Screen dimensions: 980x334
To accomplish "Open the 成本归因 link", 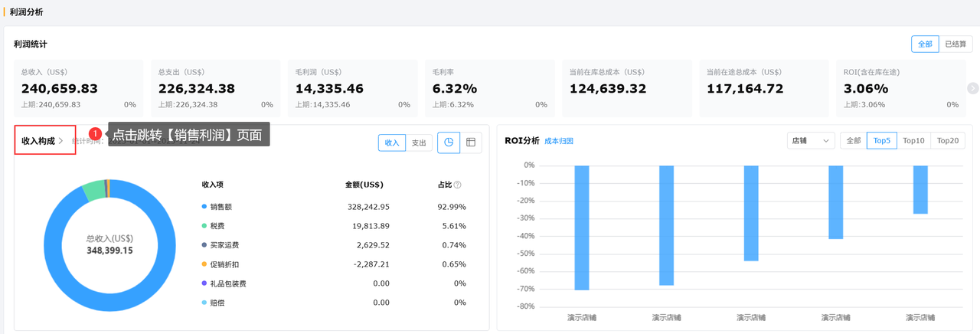I will (x=559, y=141).
